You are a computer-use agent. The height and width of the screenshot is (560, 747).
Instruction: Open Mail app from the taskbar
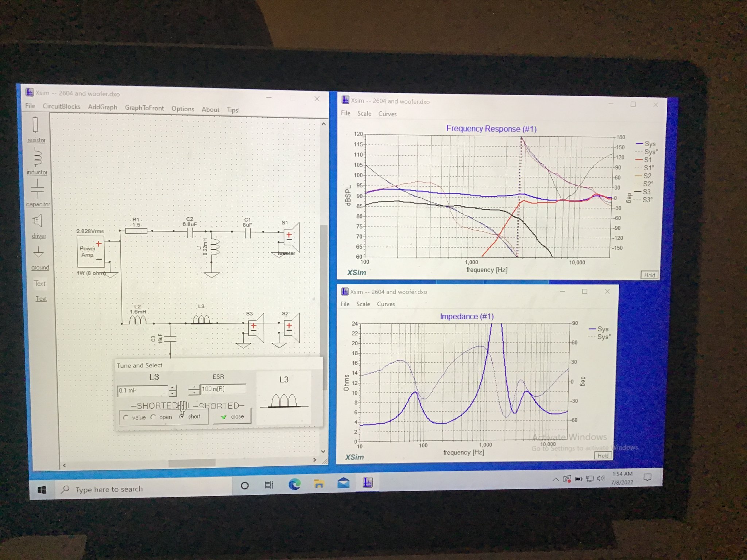coord(344,483)
